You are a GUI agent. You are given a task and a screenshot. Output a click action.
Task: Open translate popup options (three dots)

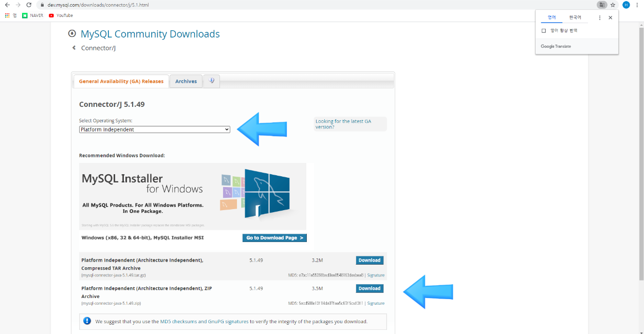[599, 17]
